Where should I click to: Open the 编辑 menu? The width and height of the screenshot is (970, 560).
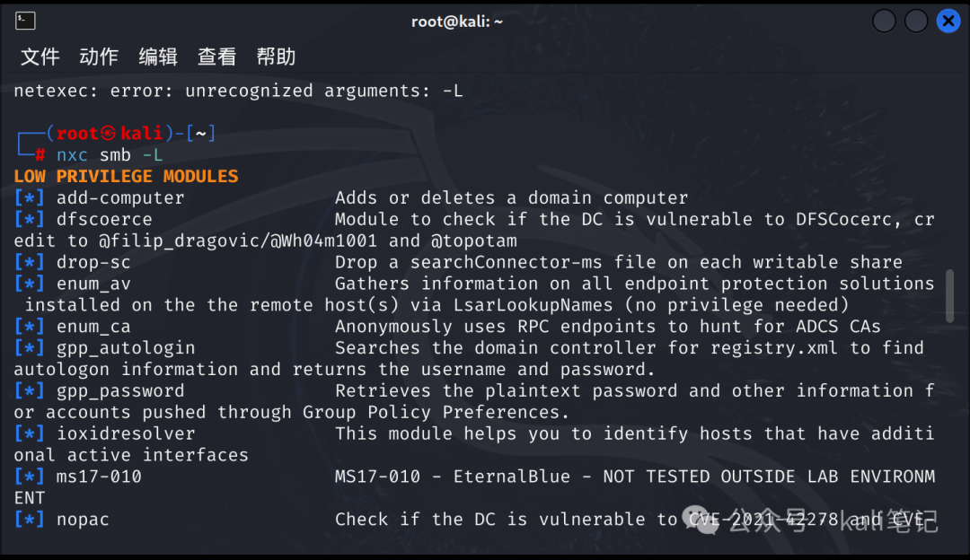click(x=158, y=57)
